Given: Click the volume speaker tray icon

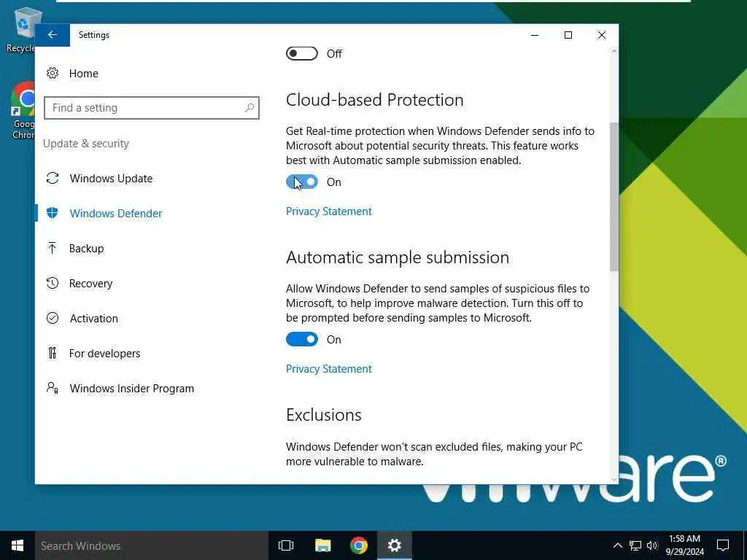Looking at the screenshot, I should 652,545.
